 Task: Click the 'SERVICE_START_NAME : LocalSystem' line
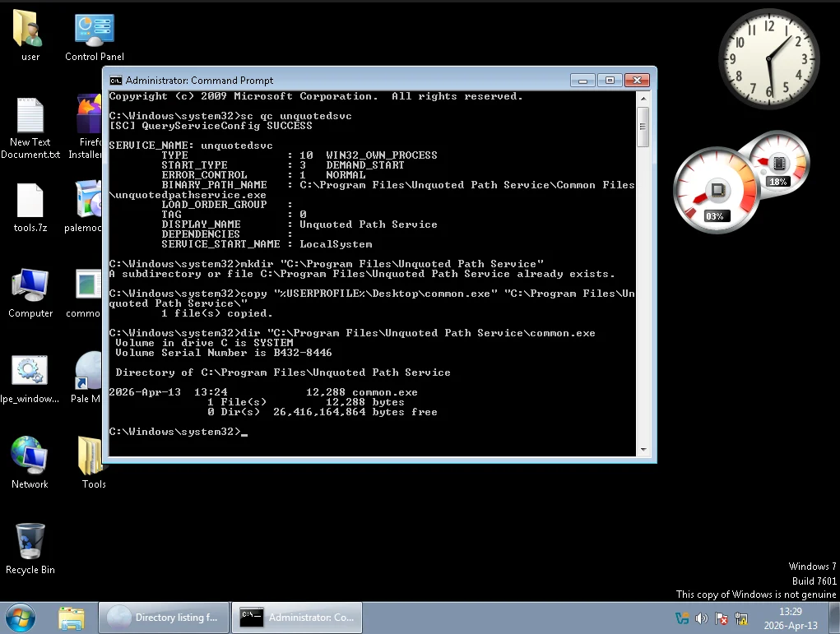[267, 244]
